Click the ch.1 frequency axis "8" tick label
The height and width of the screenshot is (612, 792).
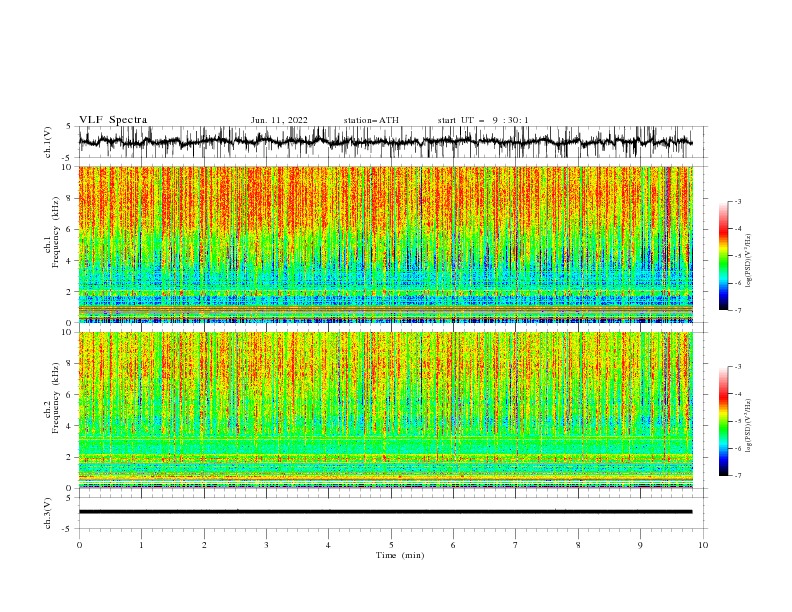[70, 198]
